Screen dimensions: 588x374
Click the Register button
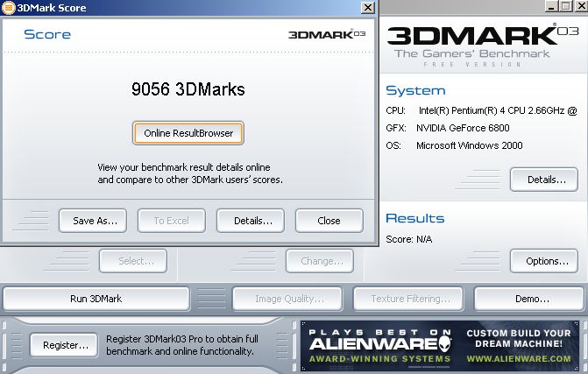tap(64, 345)
